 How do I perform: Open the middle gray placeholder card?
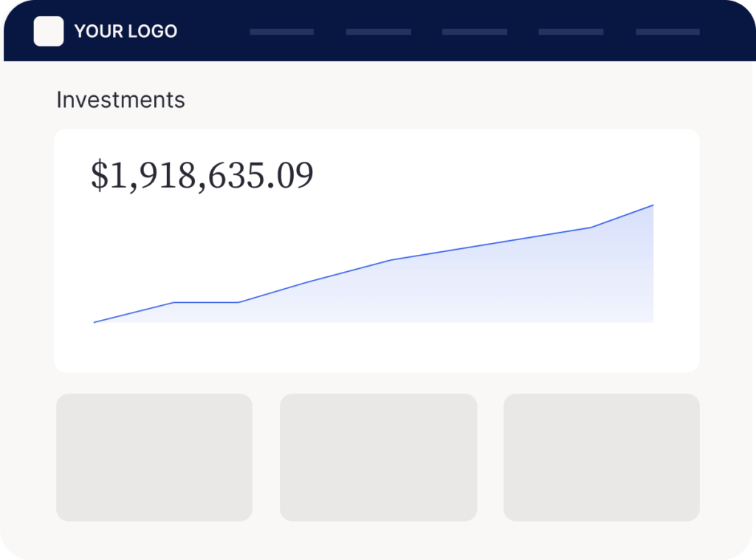click(378, 457)
